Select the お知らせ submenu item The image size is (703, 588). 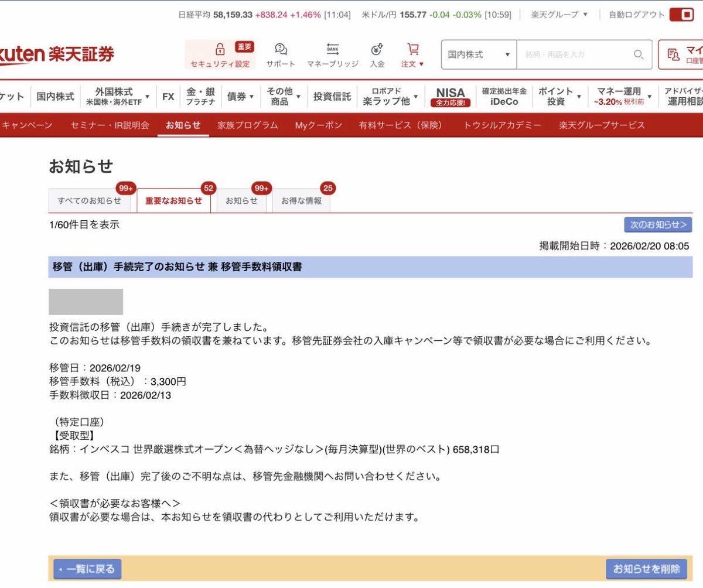[x=183, y=125]
